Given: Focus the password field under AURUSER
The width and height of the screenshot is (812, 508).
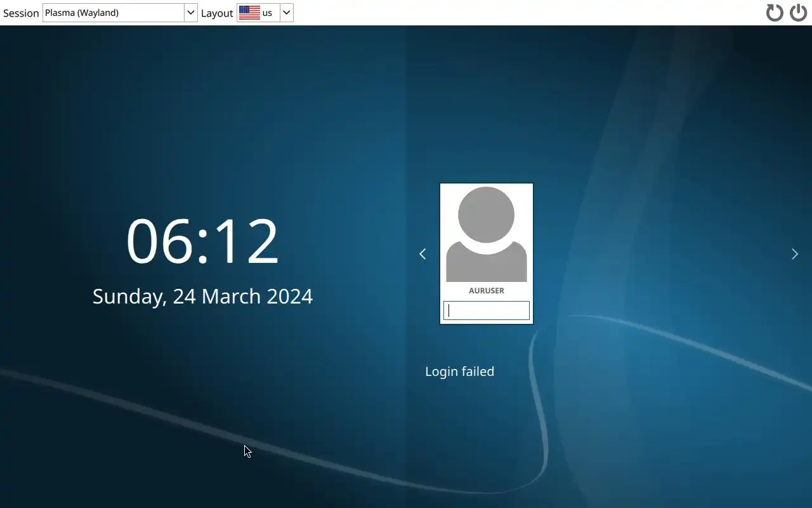Looking at the screenshot, I should coord(487,311).
